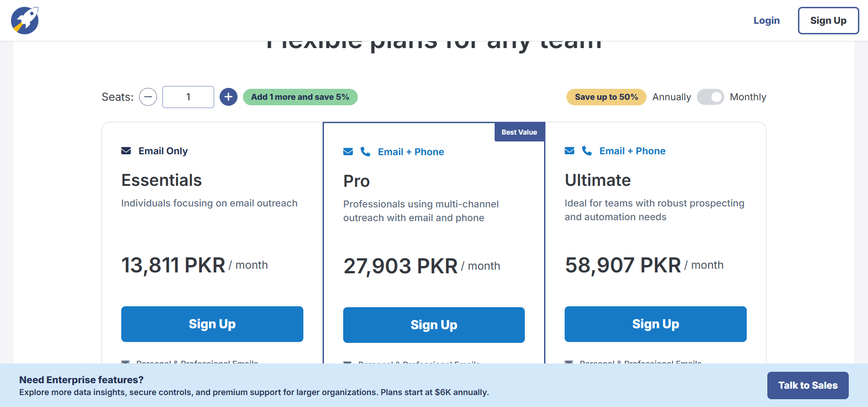Select the Annually billing label

tap(671, 97)
